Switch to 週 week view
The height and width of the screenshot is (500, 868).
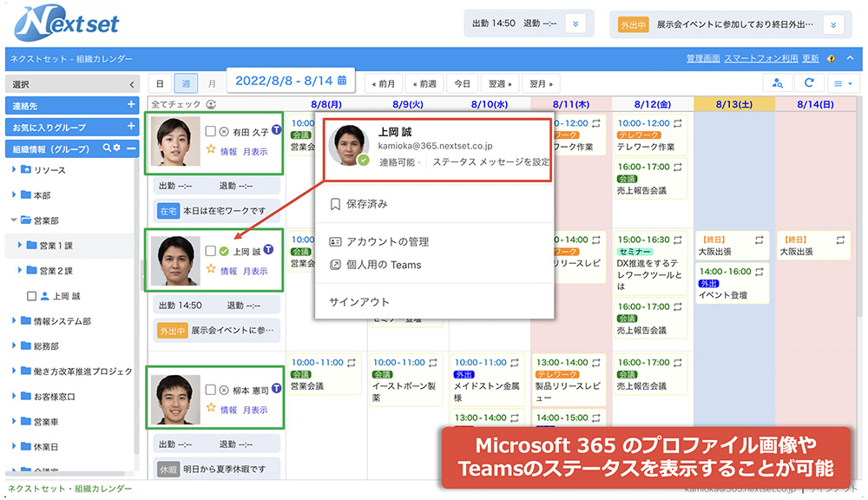(x=186, y=83)
